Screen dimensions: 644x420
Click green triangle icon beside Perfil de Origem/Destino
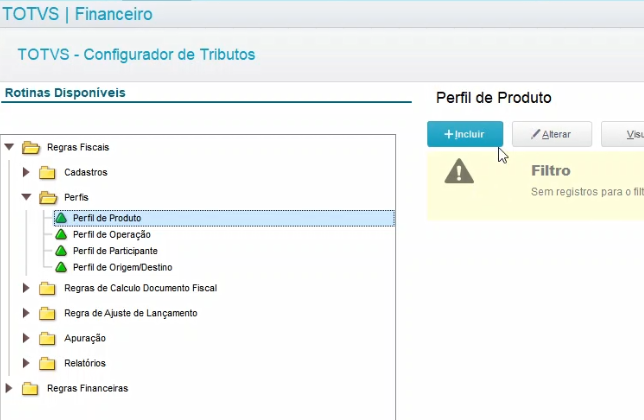coord(61,267)
